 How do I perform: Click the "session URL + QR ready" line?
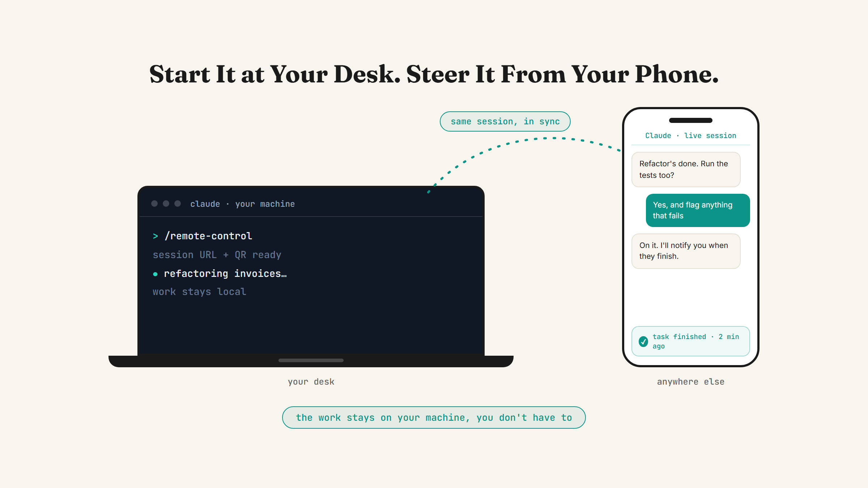coord(217,255)
